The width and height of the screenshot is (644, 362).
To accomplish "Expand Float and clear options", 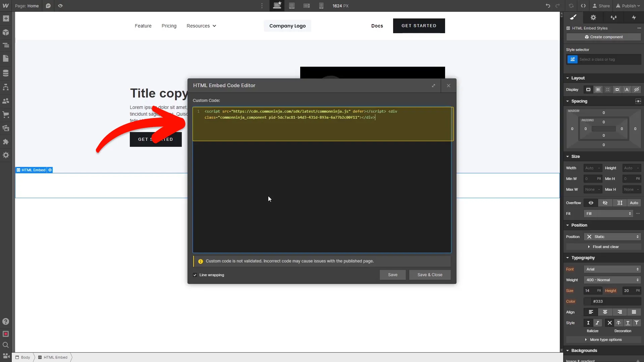I will pos(604,247).
